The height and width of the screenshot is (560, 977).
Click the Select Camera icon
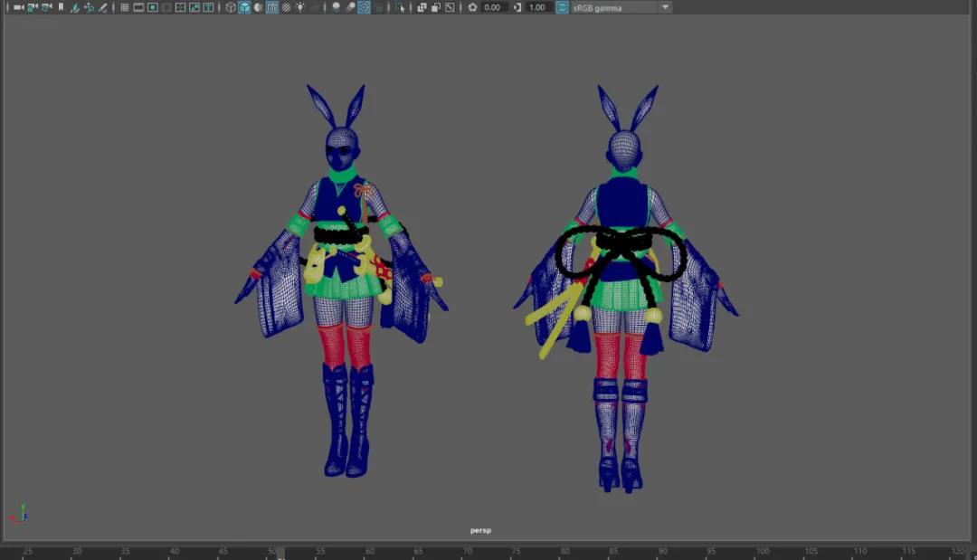tap(18, 7)
